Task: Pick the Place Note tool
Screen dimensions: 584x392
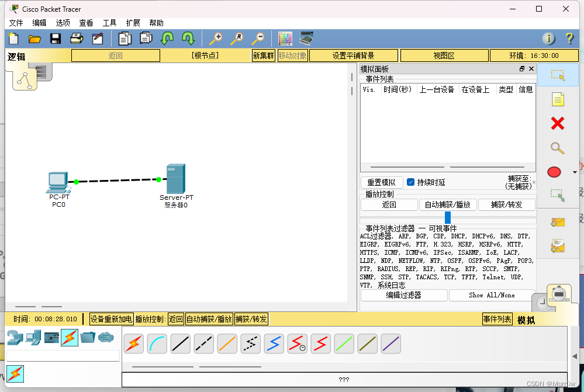Action: pos(558,99)
